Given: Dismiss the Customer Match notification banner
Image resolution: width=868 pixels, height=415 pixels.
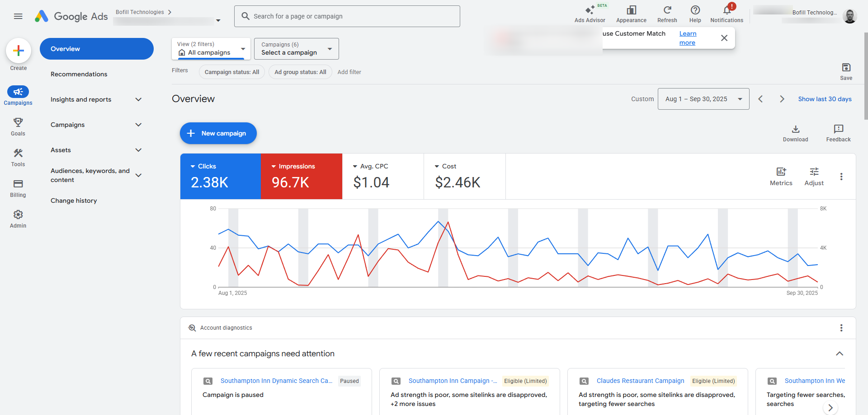Looking at the screenshot, I should (x=724, y=38).
